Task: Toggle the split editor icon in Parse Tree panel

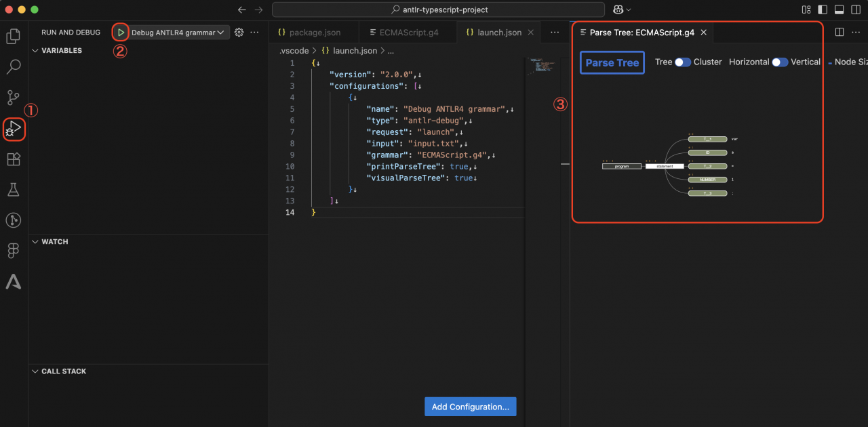Action: [x=839, y=32]
